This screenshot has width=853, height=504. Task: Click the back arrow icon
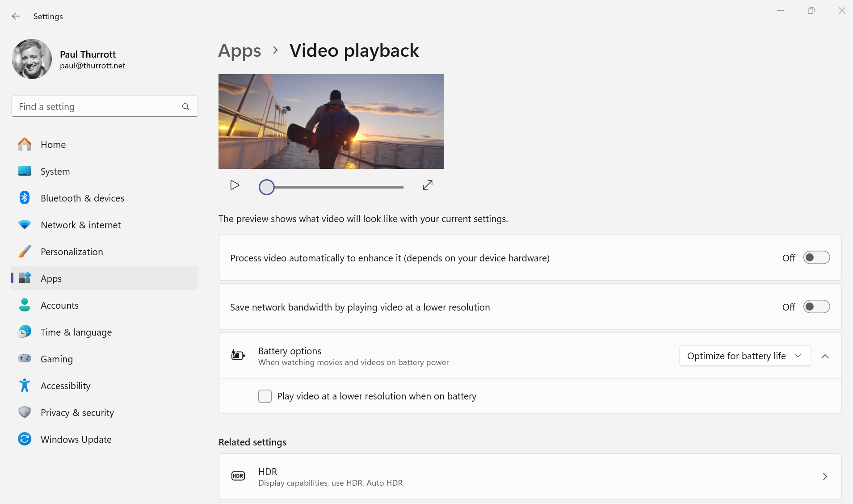pos(16,17)
